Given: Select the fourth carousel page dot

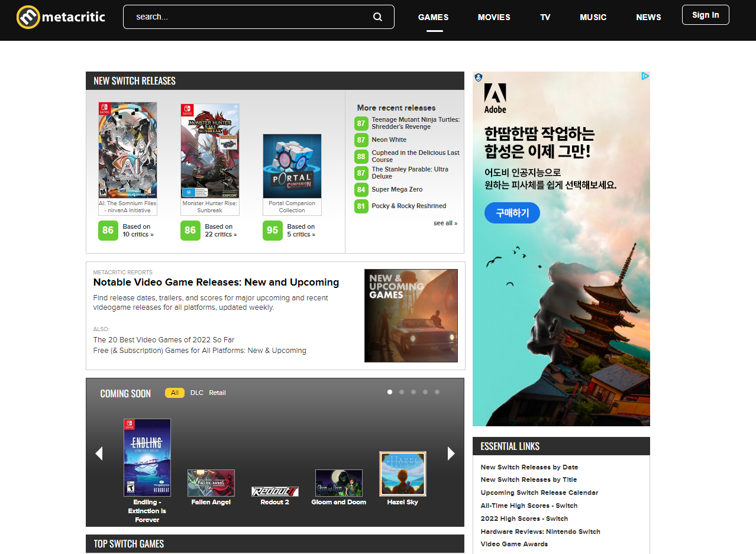Looking at the screenshot, I should (x=425, y=392).
